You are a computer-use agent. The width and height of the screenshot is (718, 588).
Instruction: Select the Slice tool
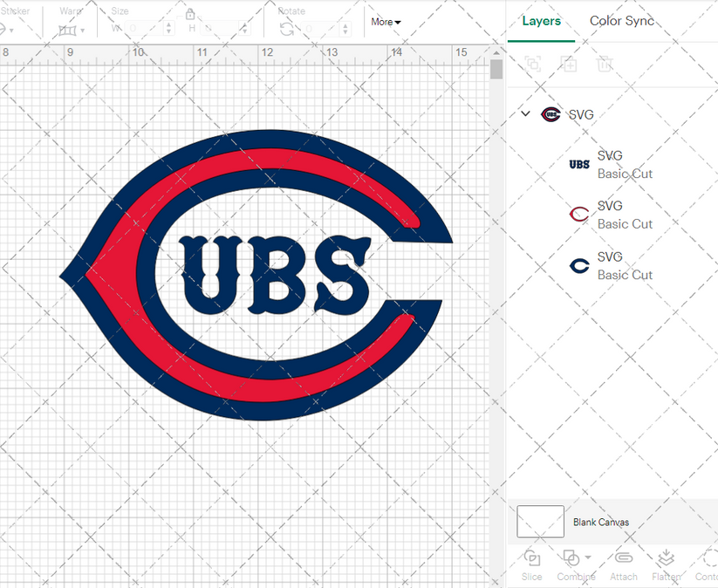pos(531,564)
